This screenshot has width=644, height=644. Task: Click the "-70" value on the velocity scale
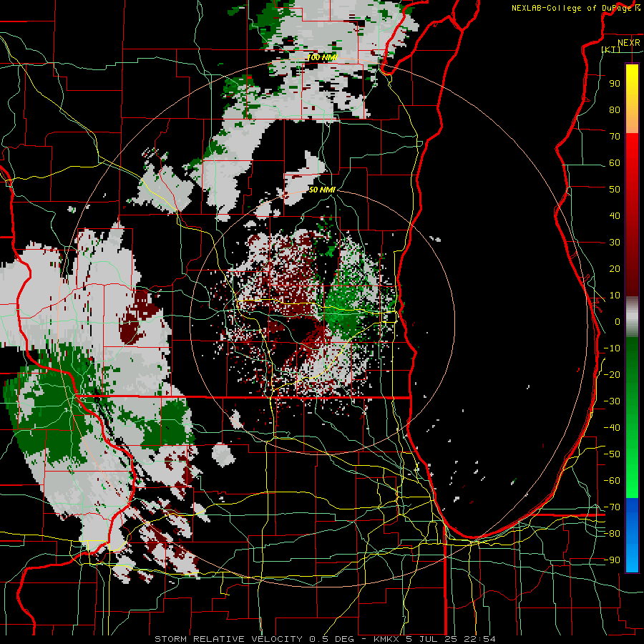612,507
